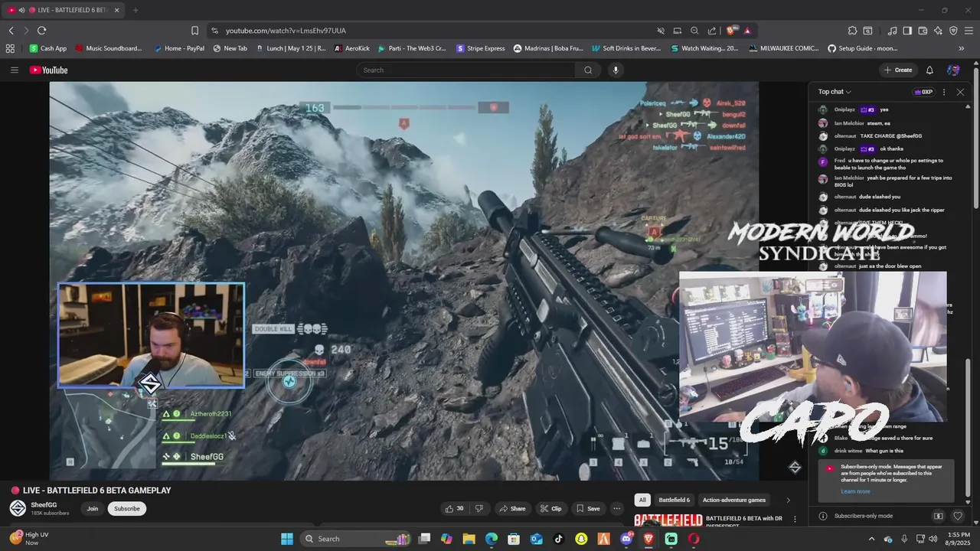Start voice search with the microphone icon
The image size is (980, 551).
[615, 70]
